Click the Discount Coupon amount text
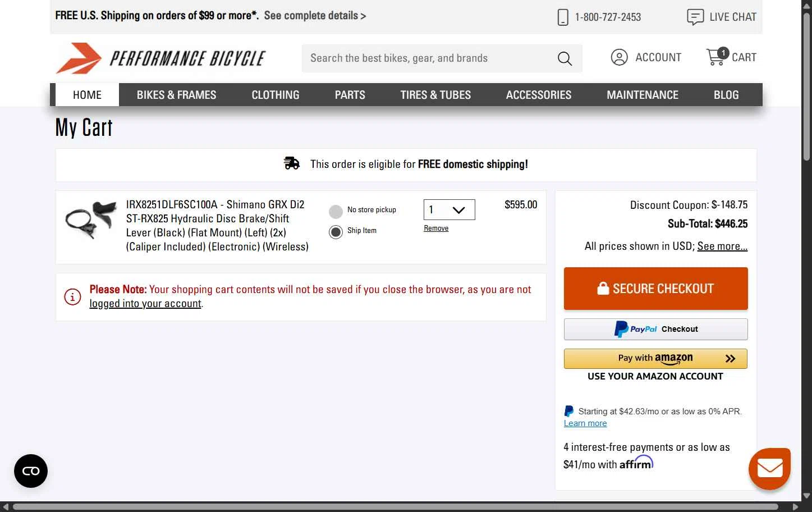Viewport: 812px width, 512px height. (689, 205)
